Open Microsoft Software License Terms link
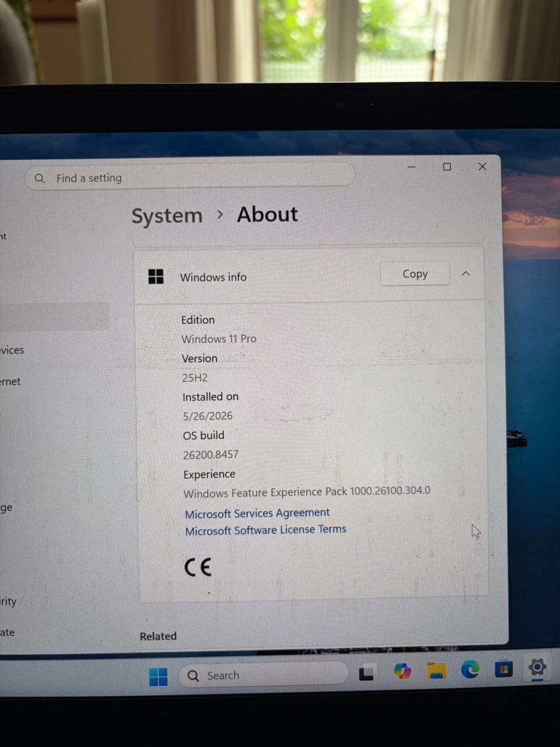 point(265,530)
